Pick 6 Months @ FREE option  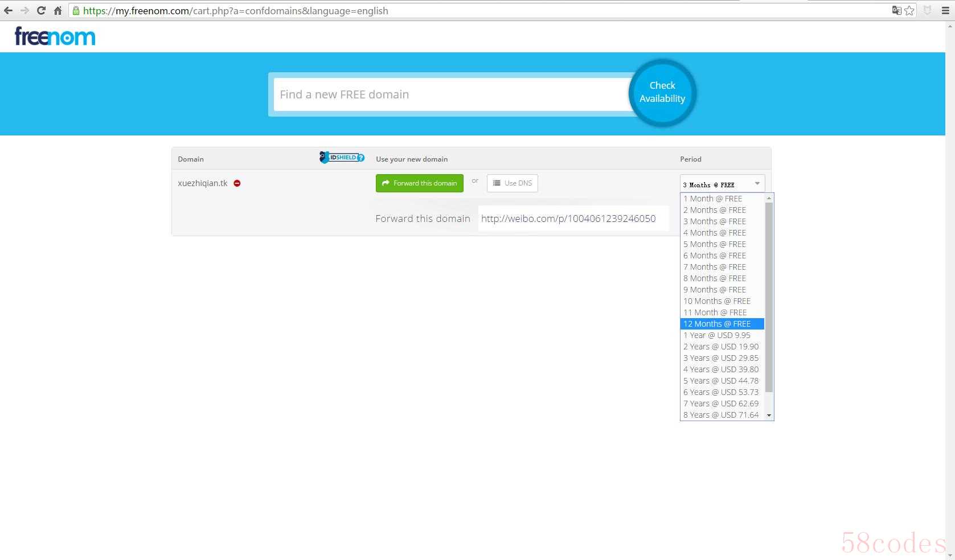[722, 256]
